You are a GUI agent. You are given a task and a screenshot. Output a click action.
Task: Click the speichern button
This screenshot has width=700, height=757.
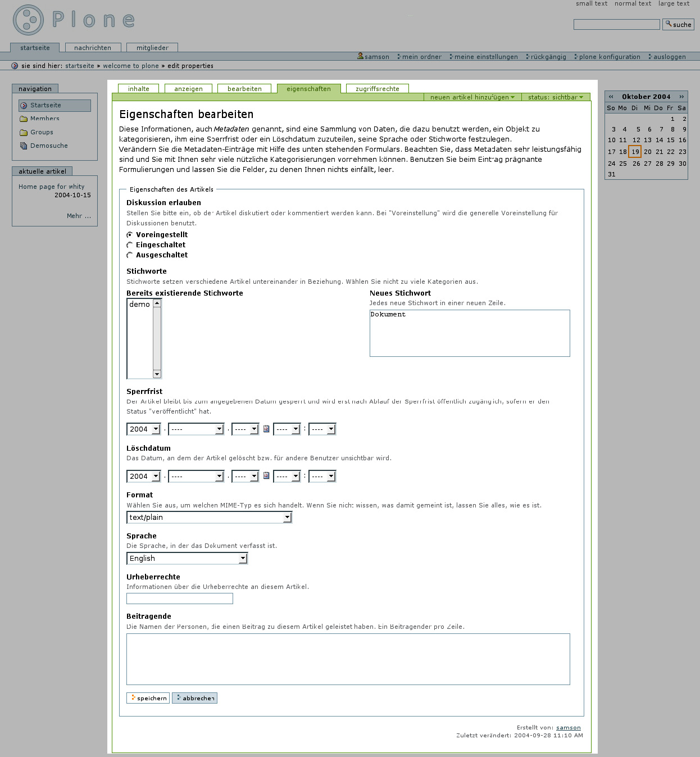pos(148,698)
